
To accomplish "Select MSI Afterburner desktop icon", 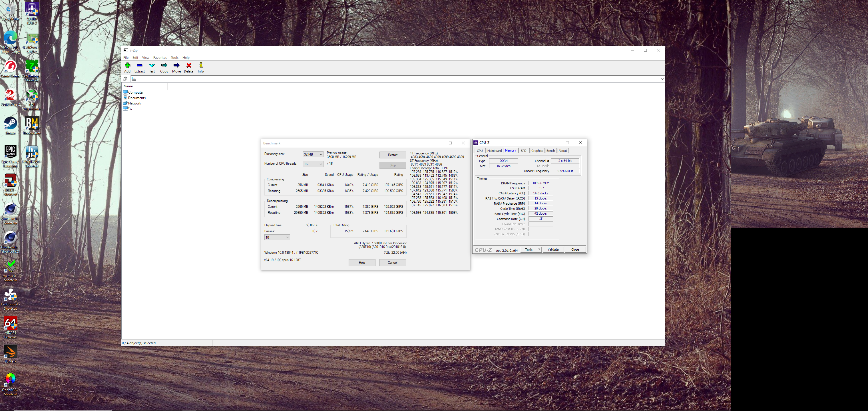I will (x=32, y=100).
